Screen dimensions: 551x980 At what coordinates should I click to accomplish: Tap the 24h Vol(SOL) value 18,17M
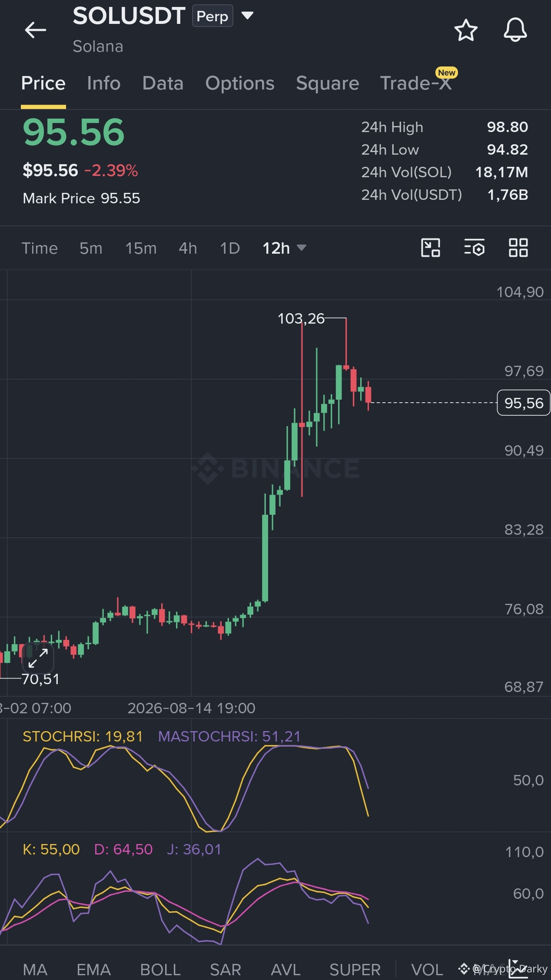pos(501,172)
